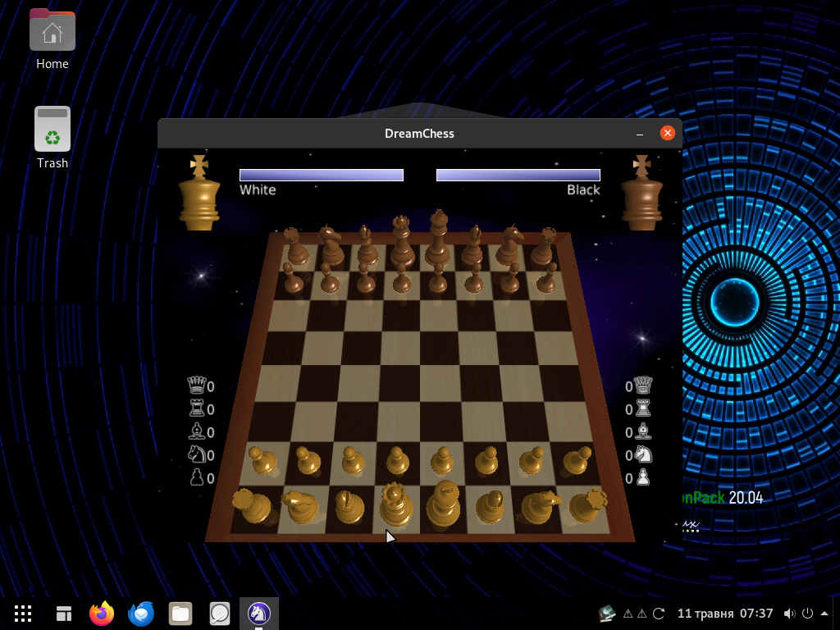Launch Thunderbird mail from the taskbar
The width and height of the screenshot is (840, 630).
pos(141,614)
